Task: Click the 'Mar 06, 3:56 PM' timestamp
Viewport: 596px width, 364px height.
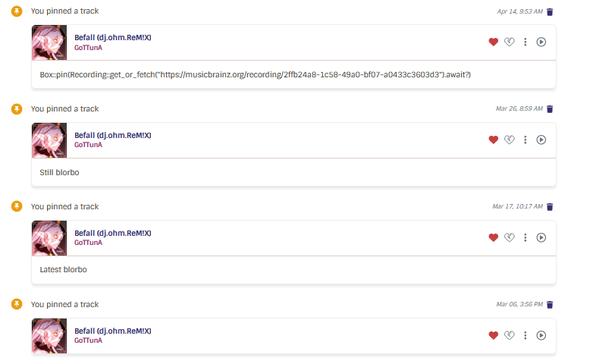Action: 519,304
